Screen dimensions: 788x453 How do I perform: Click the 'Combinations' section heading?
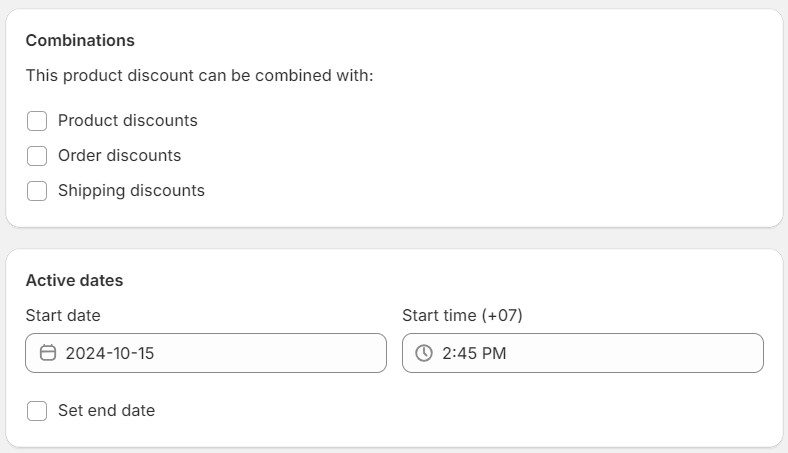point(80,41)
